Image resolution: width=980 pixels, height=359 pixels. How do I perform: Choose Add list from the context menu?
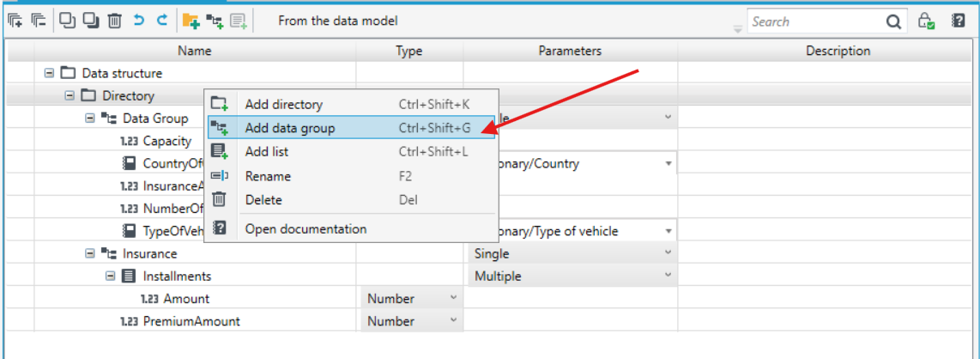[351, 152]
